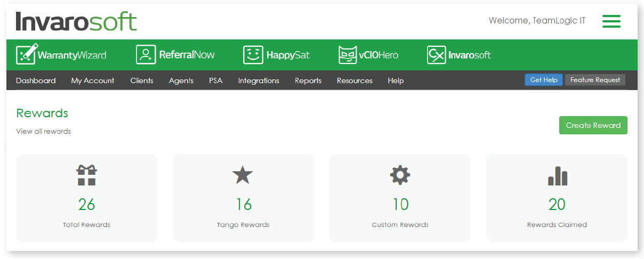Click the gift icon for Total Rewards

[x=86, y=175]
